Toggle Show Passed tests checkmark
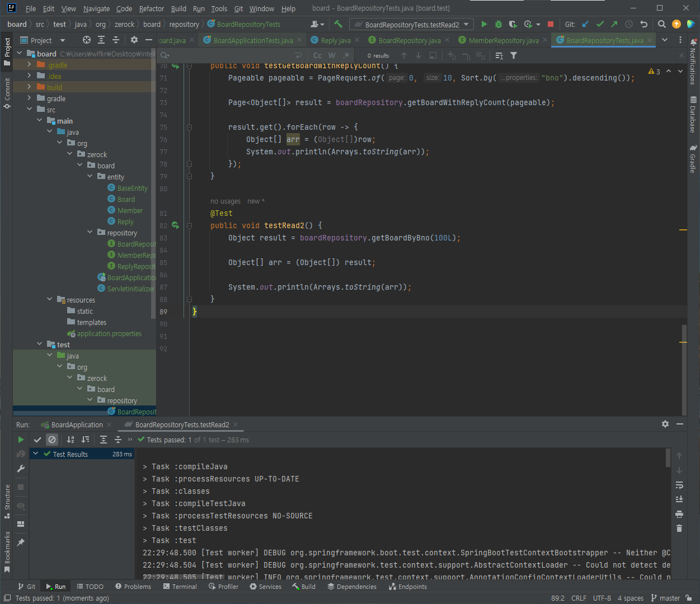The width and height of the screenshot is (700, 604). (37, 440)
